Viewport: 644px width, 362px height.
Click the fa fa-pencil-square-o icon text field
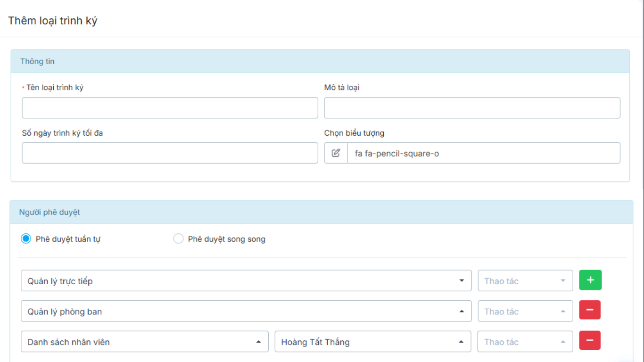[483, 153]
